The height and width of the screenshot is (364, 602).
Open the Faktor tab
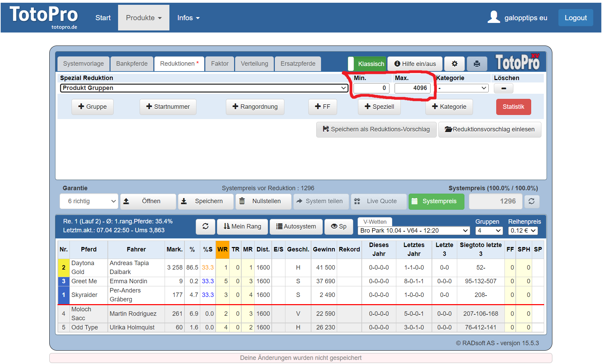tap(220, 64)
